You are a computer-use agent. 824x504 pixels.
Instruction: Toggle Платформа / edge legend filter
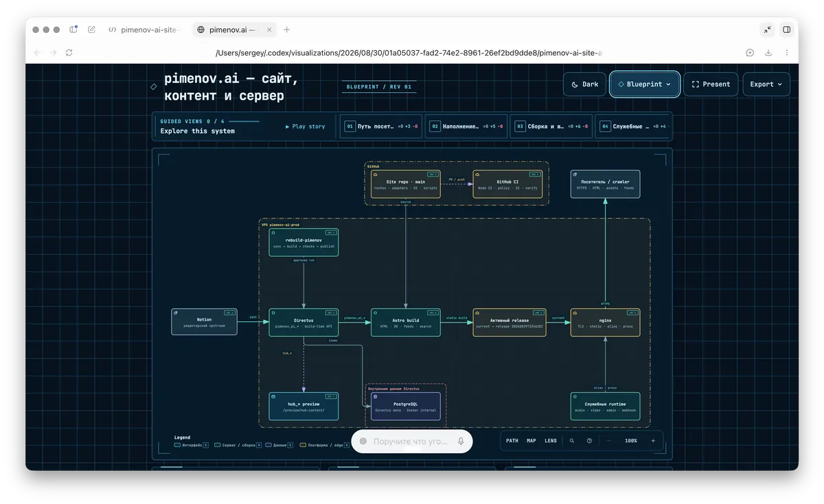[325, 445]
